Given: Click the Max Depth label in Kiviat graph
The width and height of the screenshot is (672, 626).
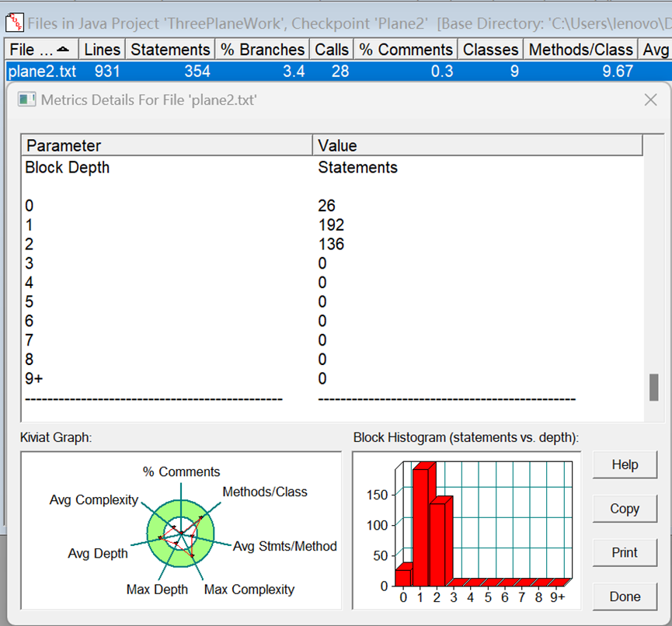Looking at the screenshot, I should (x=157, y=589).
